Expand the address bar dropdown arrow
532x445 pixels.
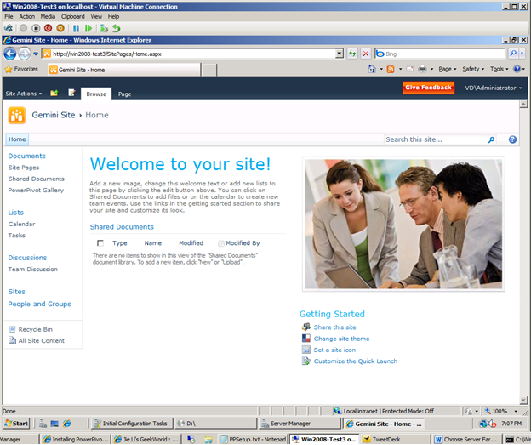(x=339, y=54)
